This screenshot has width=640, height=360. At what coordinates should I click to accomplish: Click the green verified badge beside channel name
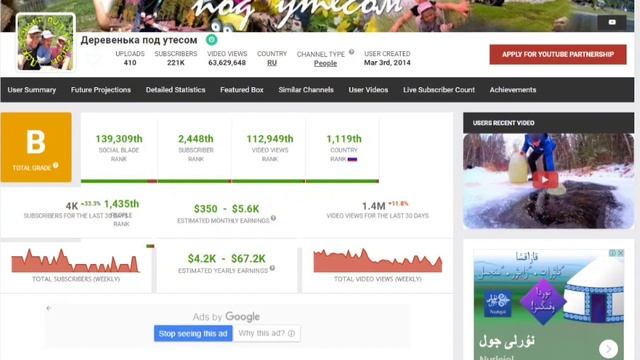[211, 40]
